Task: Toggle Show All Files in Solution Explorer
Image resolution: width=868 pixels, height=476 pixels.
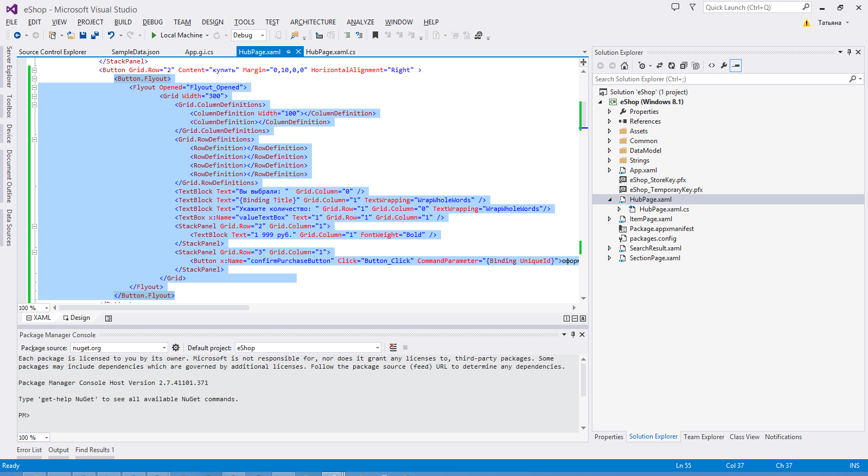Action: coord(695,66)
